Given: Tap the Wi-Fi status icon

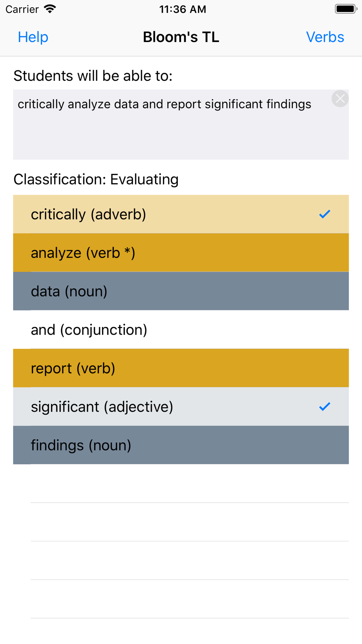Looking at the screenshot, I should coord(50,9).
